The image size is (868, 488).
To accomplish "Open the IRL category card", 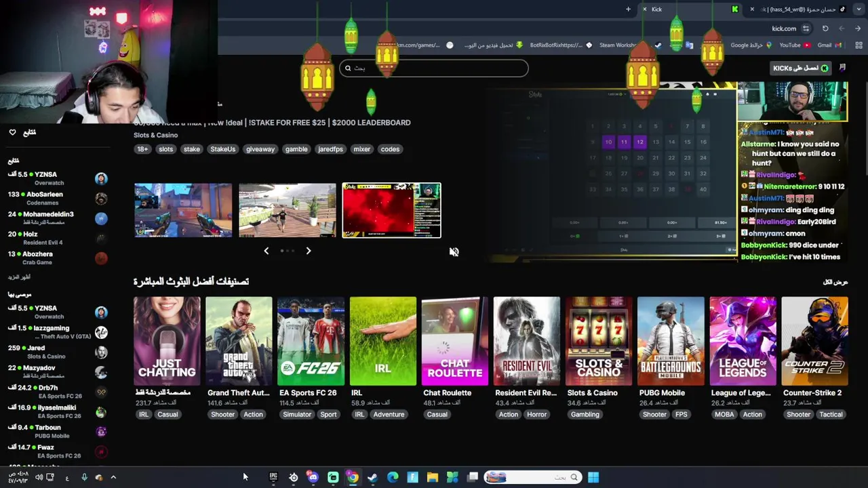I will (x=382, y=341).
